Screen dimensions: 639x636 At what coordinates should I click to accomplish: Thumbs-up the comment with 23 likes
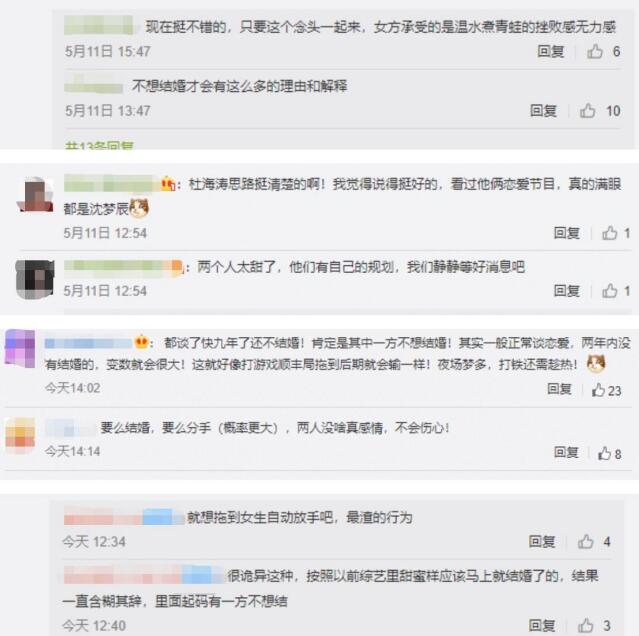coord(598,390)
